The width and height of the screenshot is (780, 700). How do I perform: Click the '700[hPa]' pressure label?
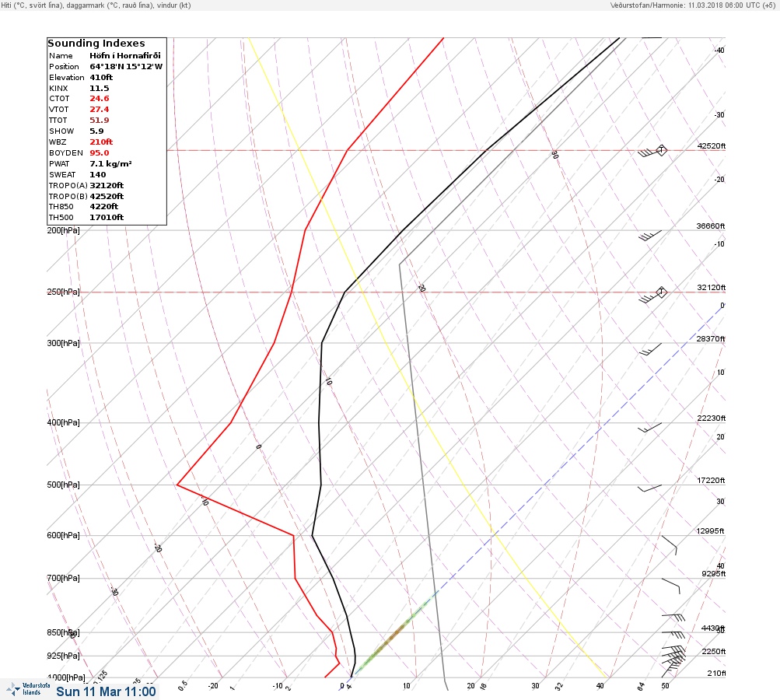coord(63,578)
